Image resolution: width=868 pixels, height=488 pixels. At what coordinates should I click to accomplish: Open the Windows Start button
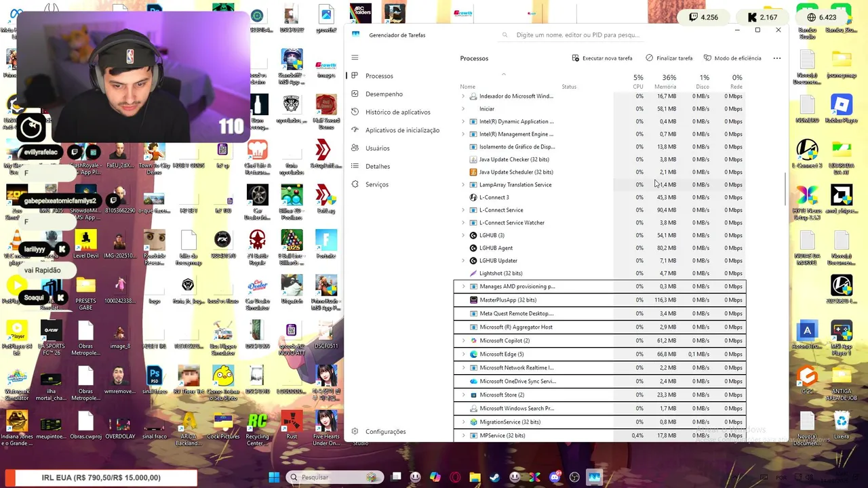tap(274, 477)
